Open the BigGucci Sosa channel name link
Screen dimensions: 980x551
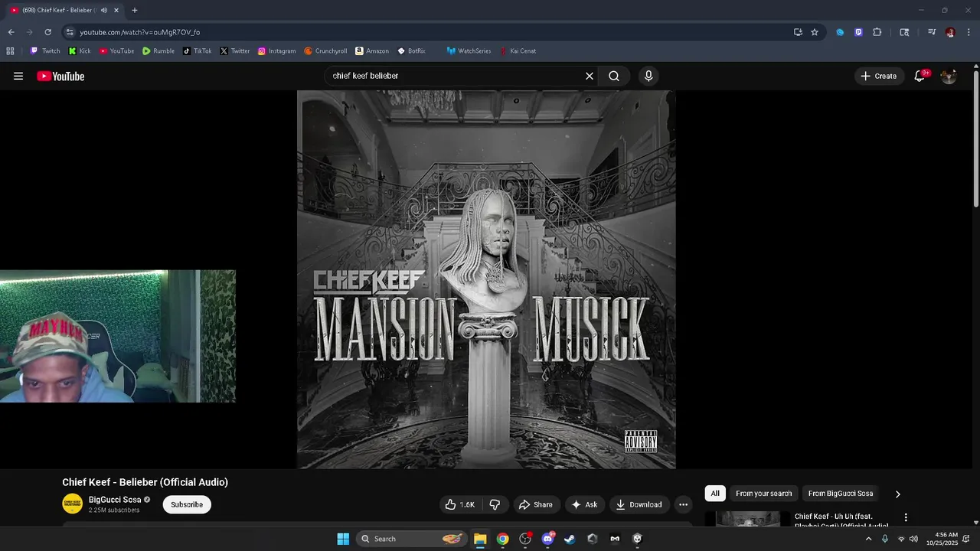[115, 500]
